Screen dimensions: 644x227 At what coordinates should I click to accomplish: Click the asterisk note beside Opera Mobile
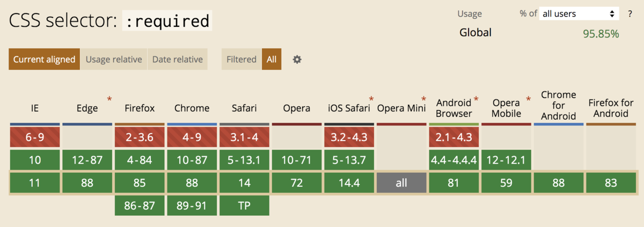point(528,99)
